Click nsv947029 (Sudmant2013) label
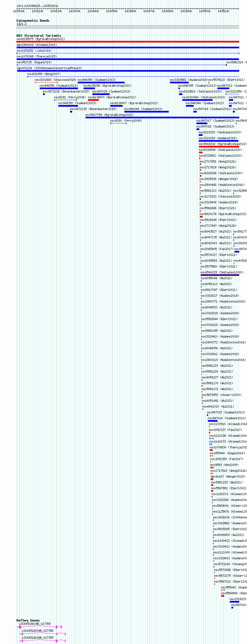Viewport: 247px width, 644px height. [x=111, y=91]
